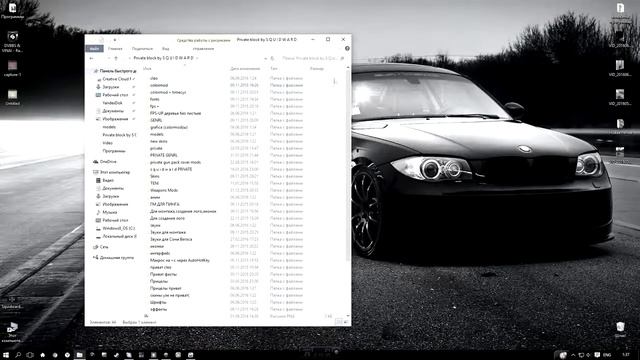
Task: Sort by the Размер column header
Action: click(317, 69)
